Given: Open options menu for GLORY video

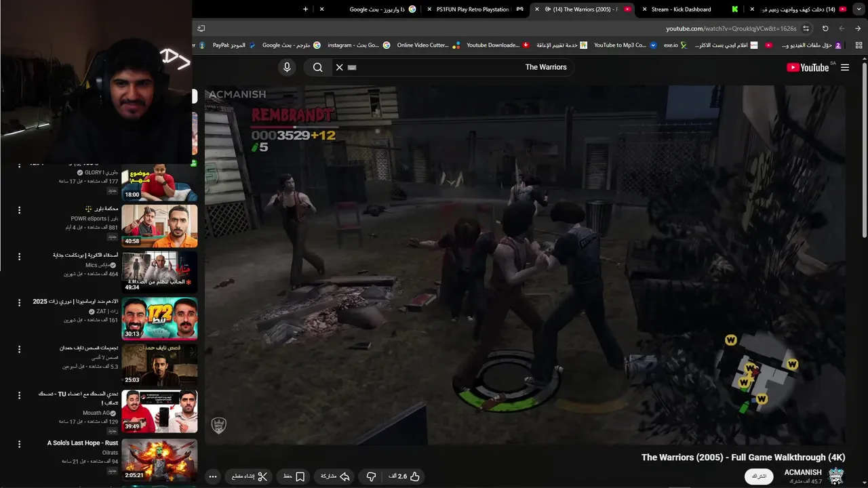Looking at the screenshot, I should pos(19,164).
